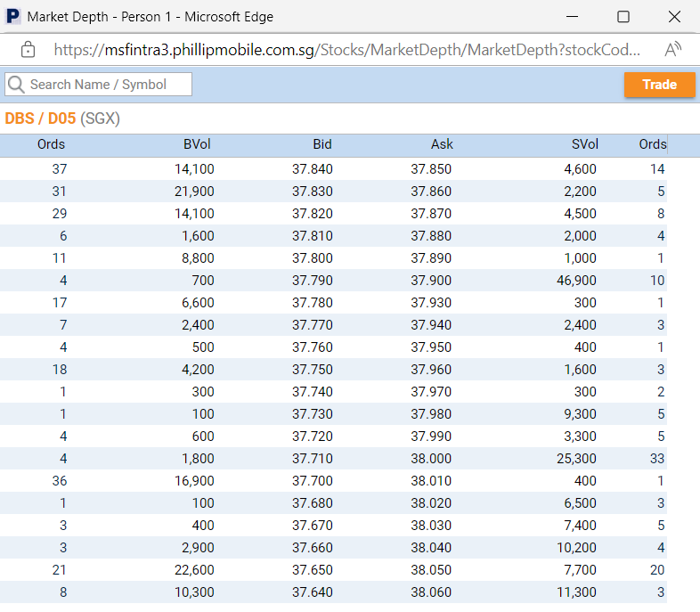Image resolution: width=700 pixels, height=612 pixels.
Task: Click the Ask column header
Action: [x=442, y=144]
